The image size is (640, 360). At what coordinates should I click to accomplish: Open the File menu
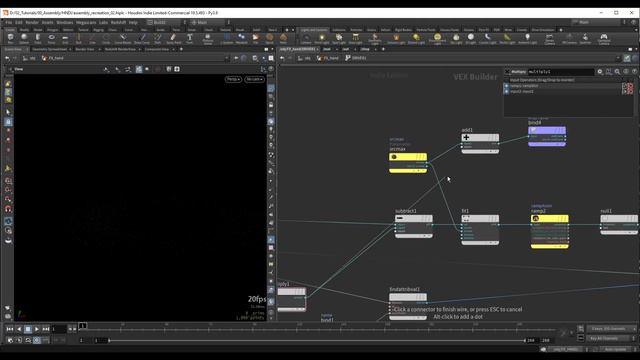[x=9, y=22]
